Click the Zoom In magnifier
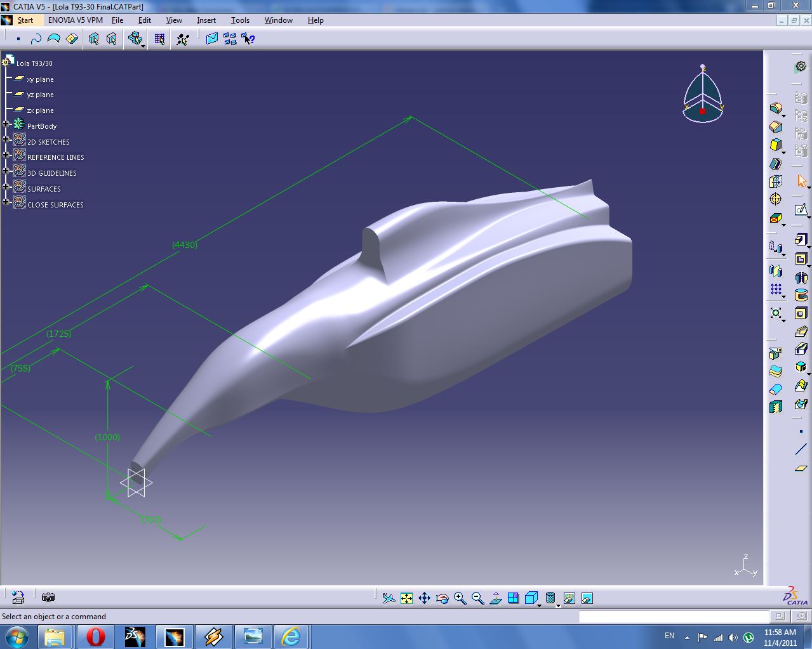Viewport: 812px width, 649px height. pyautogui.click(x=460, y=598)
